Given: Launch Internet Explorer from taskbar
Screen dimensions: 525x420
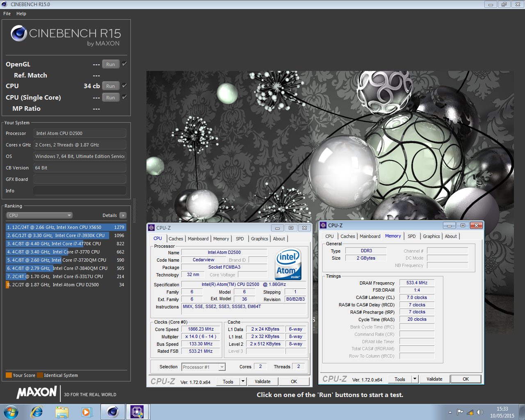Looking at the screenshot, I should tap(37, 412).
